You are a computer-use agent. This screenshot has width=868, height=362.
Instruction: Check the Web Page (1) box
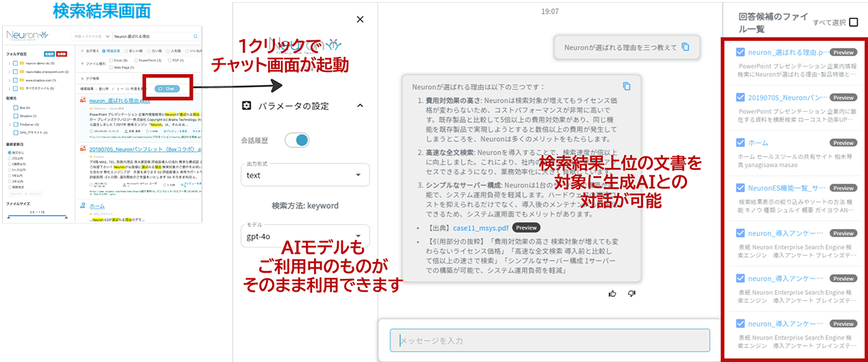coord(111,67)
